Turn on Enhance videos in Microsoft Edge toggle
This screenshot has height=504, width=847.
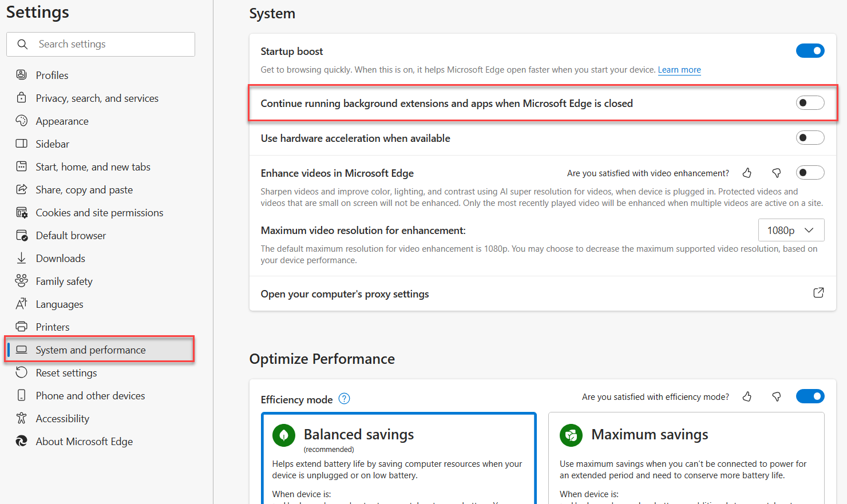[x=810, y=173]
